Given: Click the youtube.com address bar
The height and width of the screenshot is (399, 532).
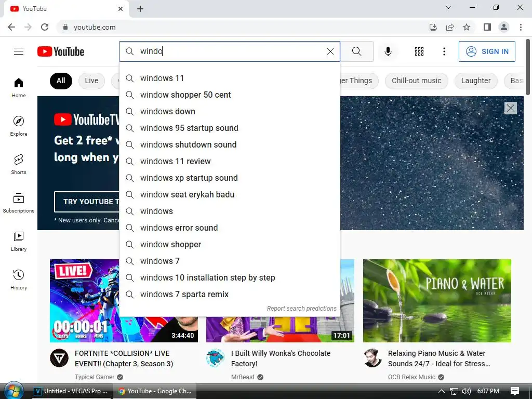Looking at the screenshot, I should click(237, 27).
